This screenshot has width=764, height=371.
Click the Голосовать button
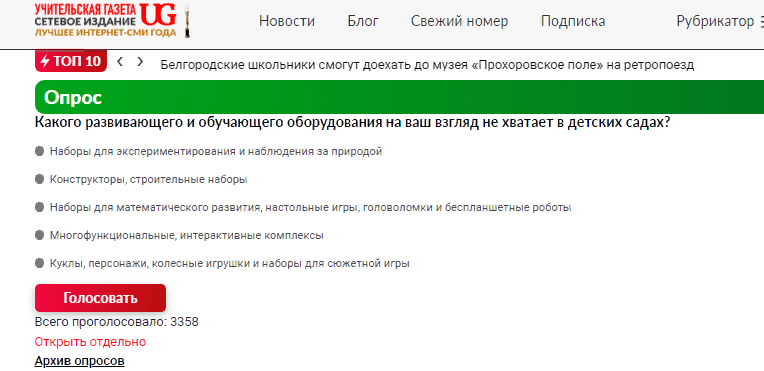(100, 298)
